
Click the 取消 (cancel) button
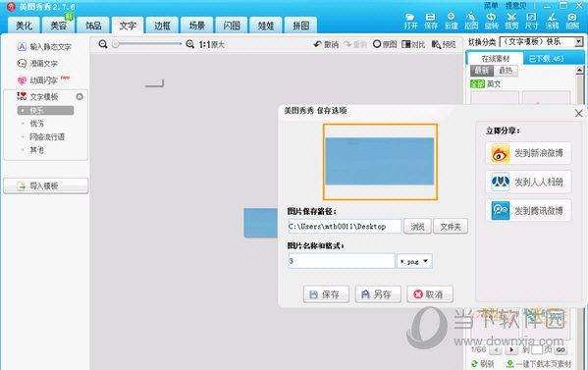pyautogui.click(x=430, y=294)
